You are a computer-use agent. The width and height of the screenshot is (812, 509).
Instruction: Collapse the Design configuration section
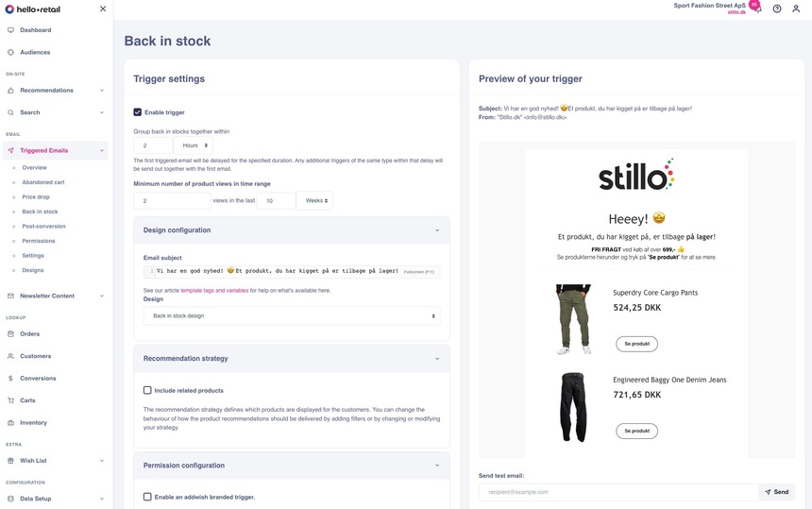436,230
